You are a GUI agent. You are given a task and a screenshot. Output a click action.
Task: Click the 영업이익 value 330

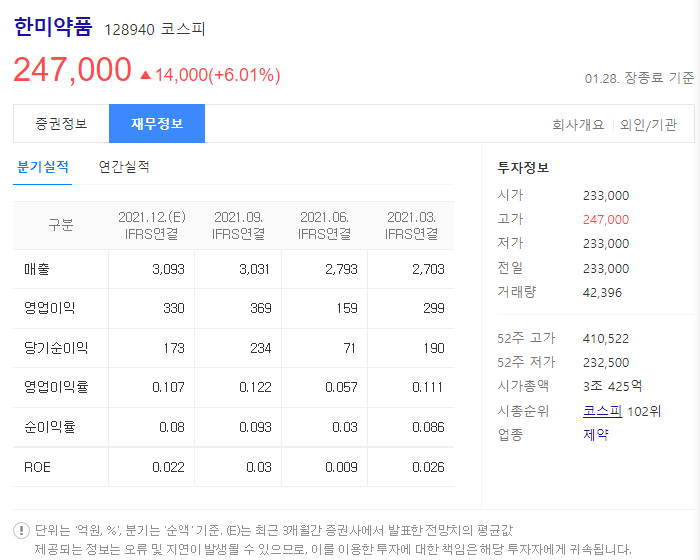(174, 308)
